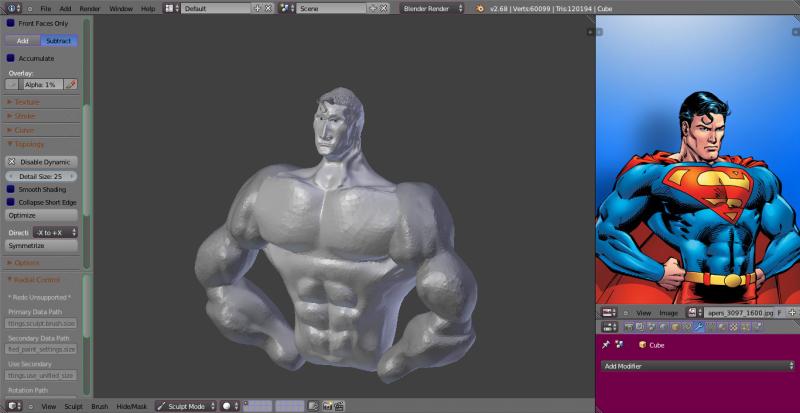The height and width of the screenshot is (413, 800).
Task: Open the Help menu
Action: (148, 9)
